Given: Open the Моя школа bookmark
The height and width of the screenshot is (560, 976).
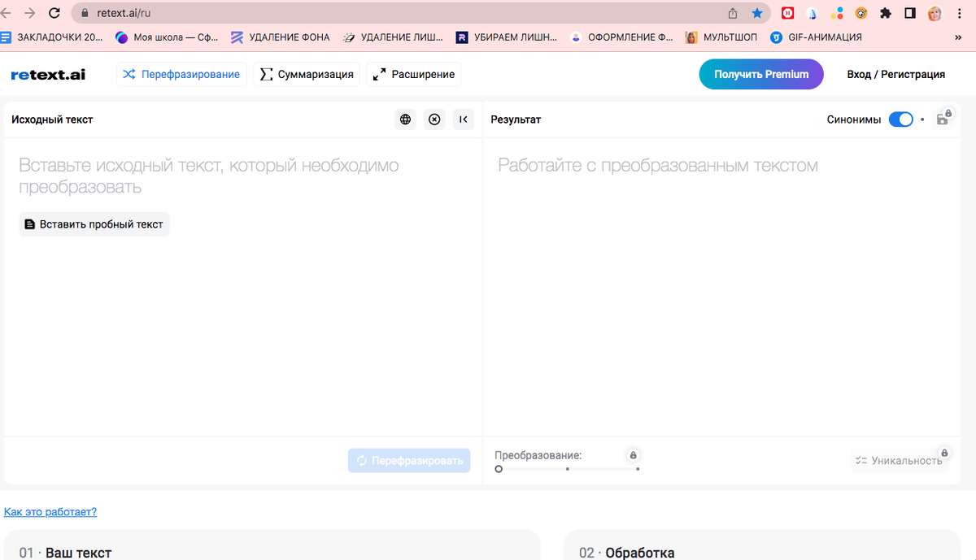Looking at the screenshot, I should pos(168,37).
